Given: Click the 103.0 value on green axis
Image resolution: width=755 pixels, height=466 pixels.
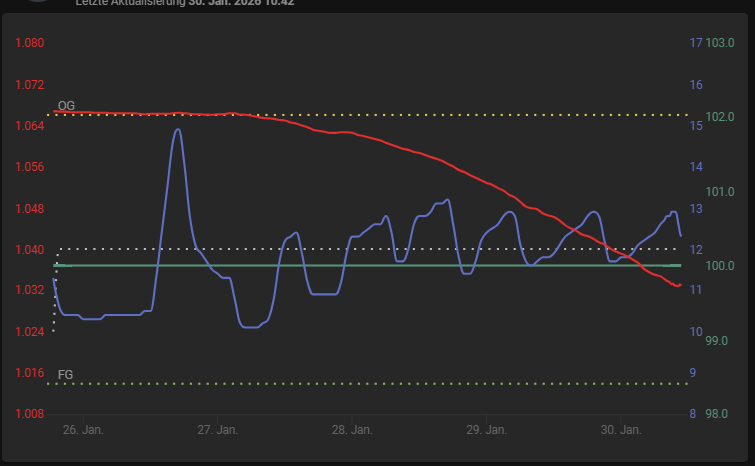Looking at the screenshot, I should tap(720, 43).
